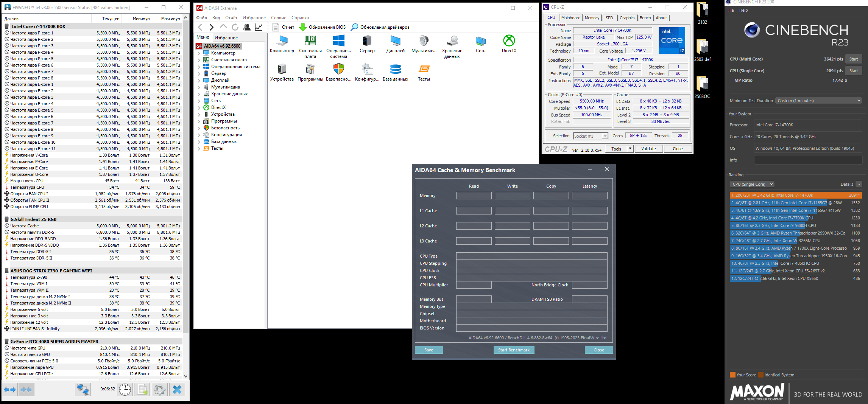Open the Компьютер icon in AIDA64 panel

282,44
